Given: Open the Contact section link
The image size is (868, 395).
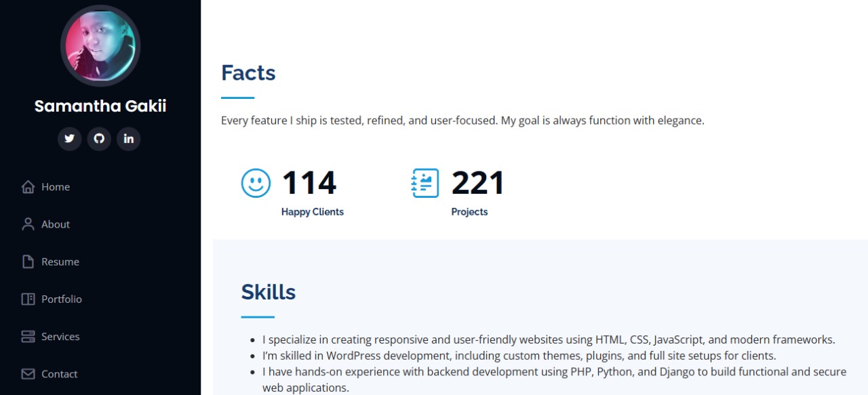Looking at the screenshot, I should click(x=60, y=374).
